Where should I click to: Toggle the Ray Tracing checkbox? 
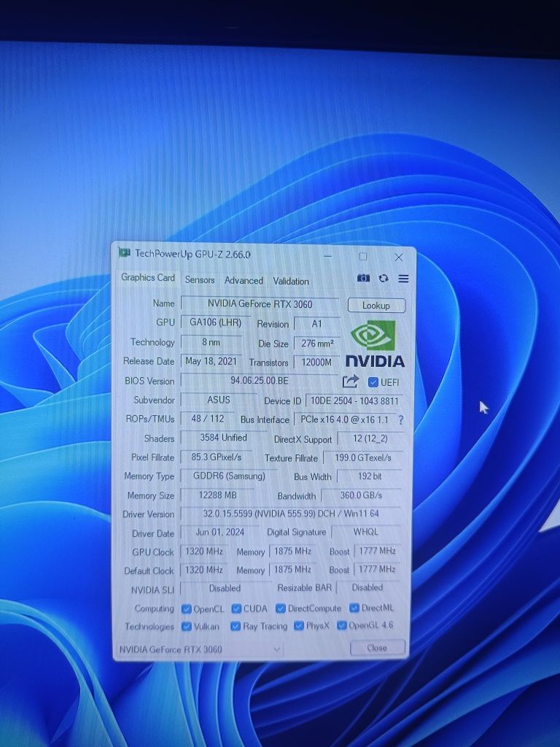point(236,626)
